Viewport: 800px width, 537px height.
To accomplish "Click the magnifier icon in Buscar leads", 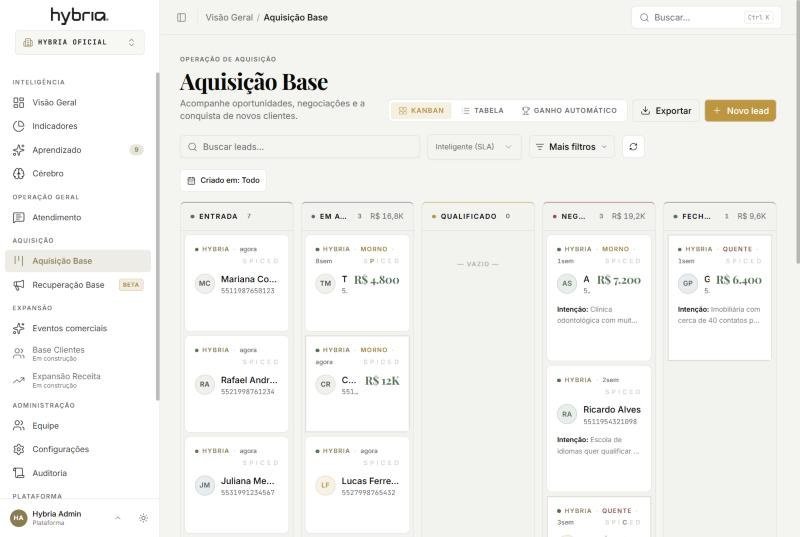I will 192,147.
